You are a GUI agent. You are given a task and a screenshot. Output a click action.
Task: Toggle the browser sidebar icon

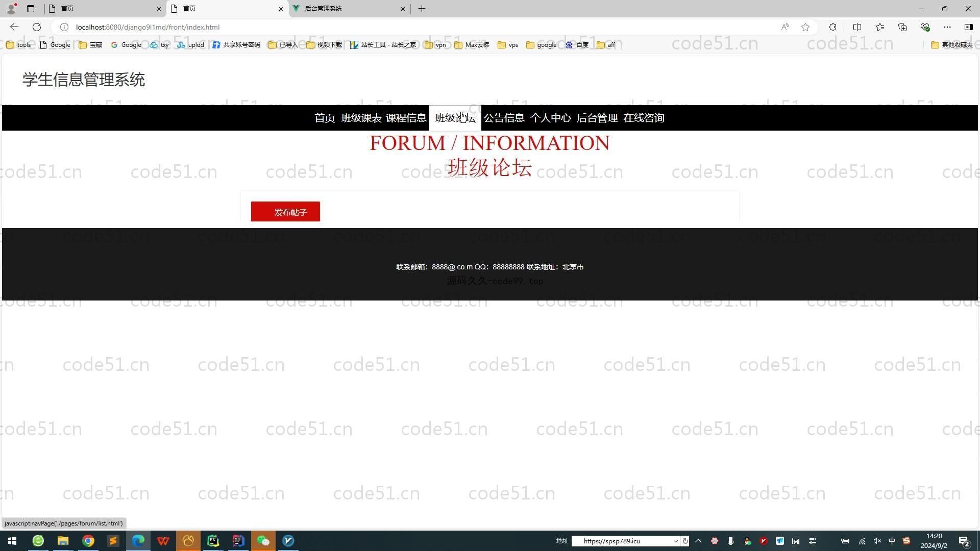[968, 27]
